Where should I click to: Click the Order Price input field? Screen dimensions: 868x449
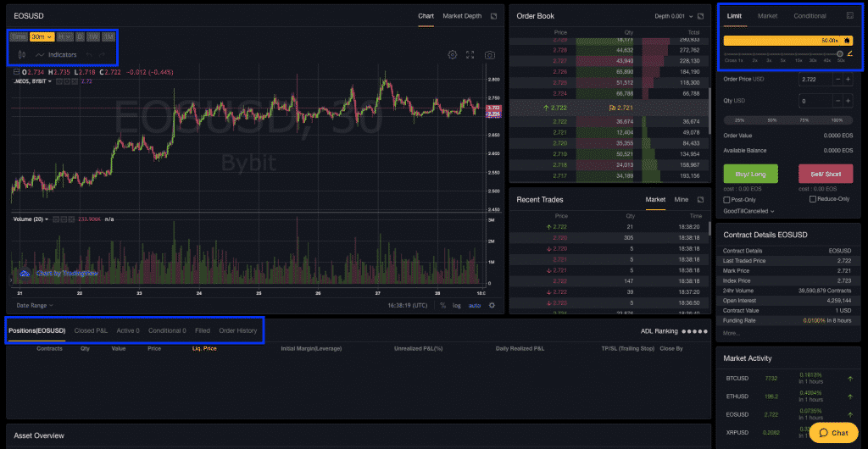815,80
